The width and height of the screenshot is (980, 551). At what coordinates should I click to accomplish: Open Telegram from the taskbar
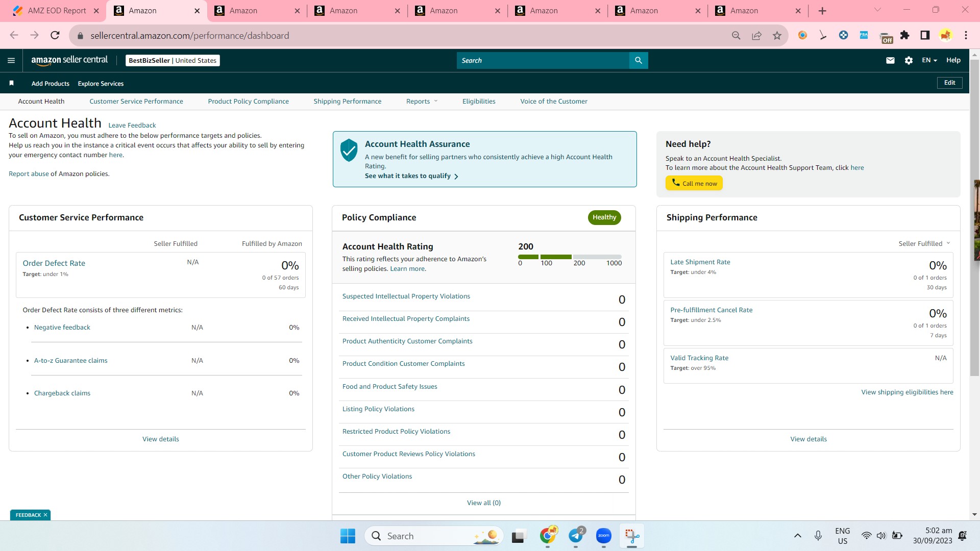(576, 536)
